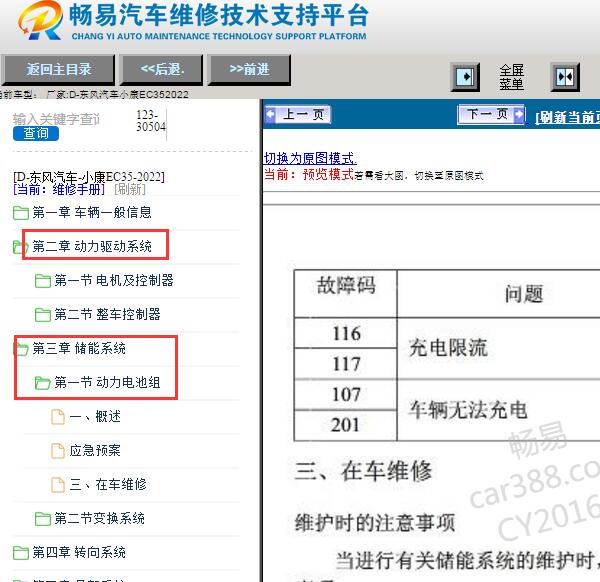
Task: Click fault code 116 cell
Action: pyautogui.click(x=346, y=333)
